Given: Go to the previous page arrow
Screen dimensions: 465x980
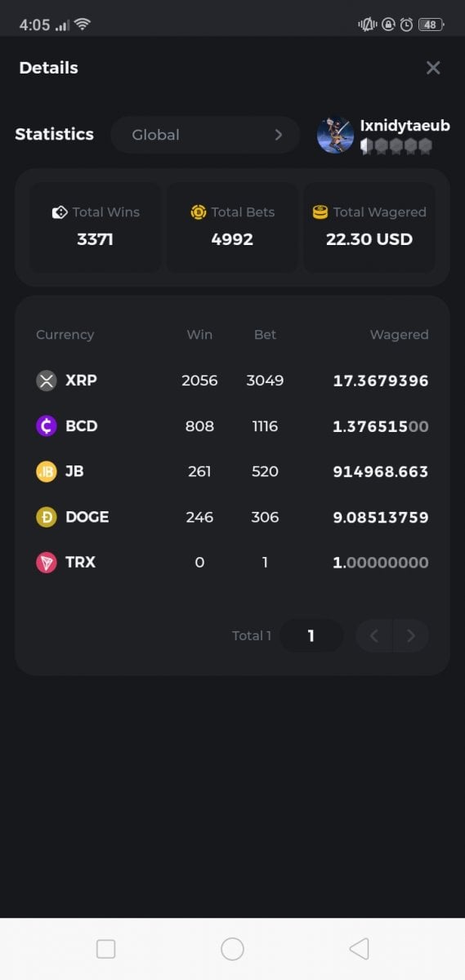Looking at the screenshot, I should 374,635.
